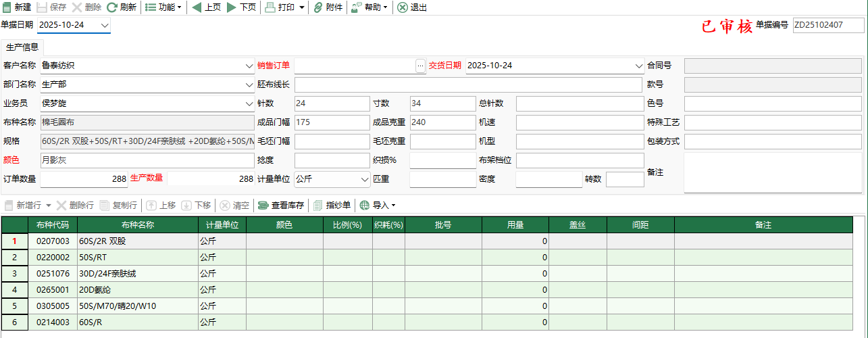This screenshot has height=338, width=868.
Task: Click the 包装方式 input field
Action: point(773,141)
